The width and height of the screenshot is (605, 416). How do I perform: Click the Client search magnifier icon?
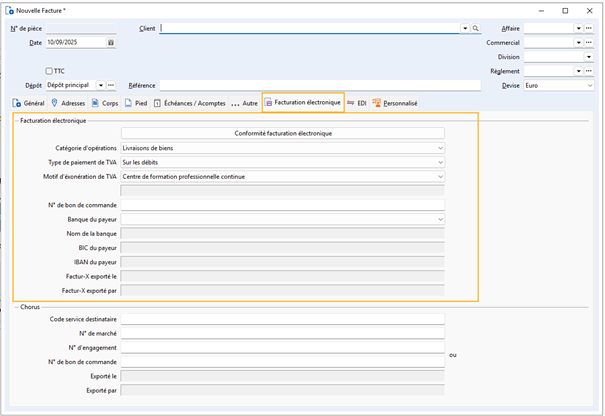click(x=475, y=29)
